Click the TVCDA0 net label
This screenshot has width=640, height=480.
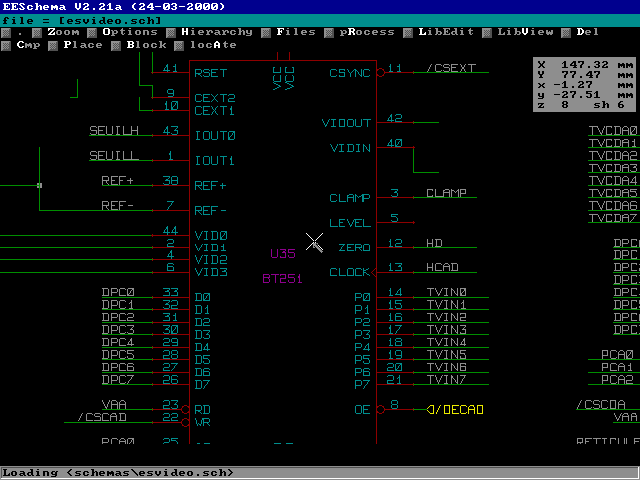tap(613, 131)
